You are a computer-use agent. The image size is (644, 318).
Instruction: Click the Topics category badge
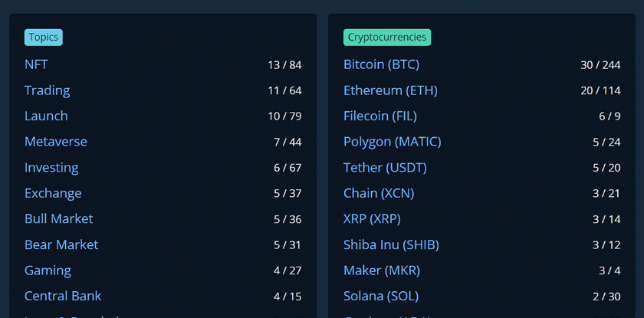pos(44,38)
